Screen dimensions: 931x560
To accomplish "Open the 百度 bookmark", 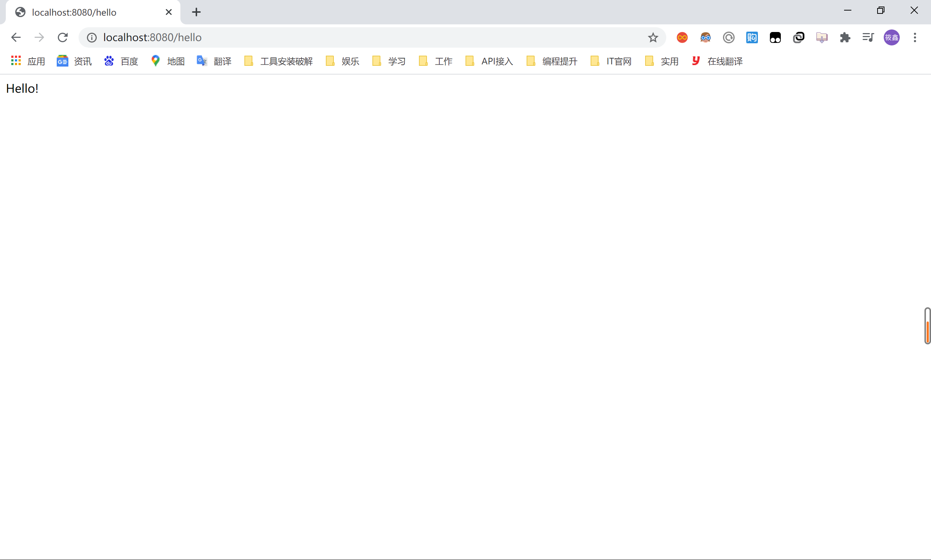I will [121, 61].
